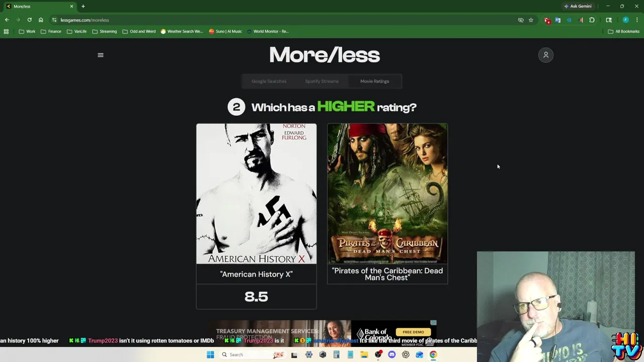
Task: Click "Pirates of the Caribbean: Dead Man's Chest" title
Action: pyautogui.click(x=387, y=274)
